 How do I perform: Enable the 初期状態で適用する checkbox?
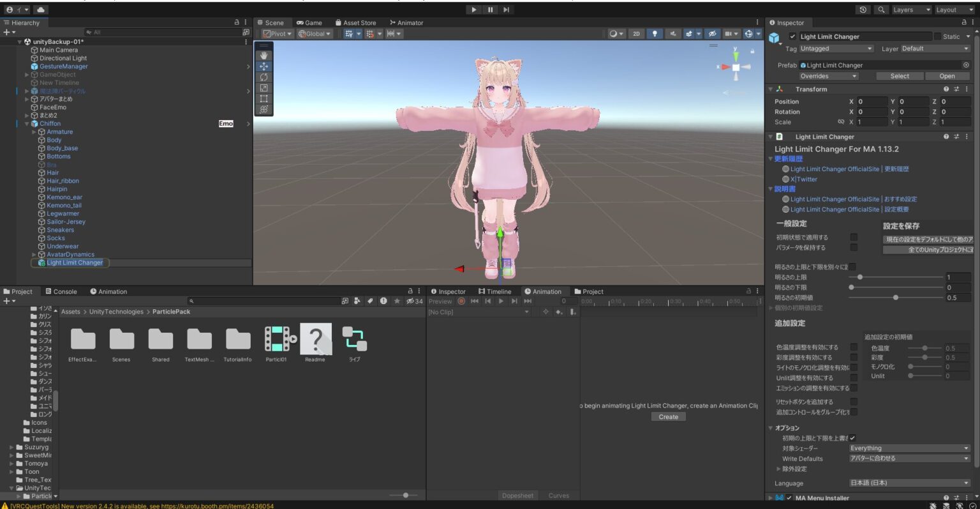click(854, 237)
